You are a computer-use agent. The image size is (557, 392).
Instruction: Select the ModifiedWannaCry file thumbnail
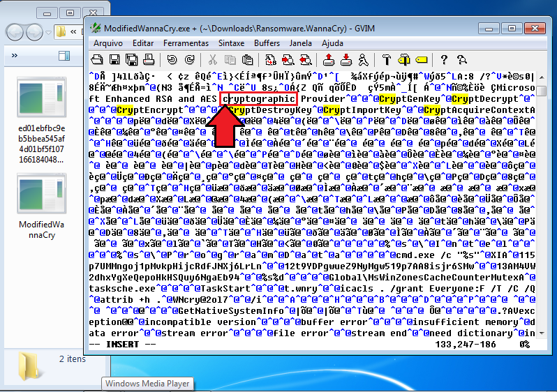[x=42, y=193]
